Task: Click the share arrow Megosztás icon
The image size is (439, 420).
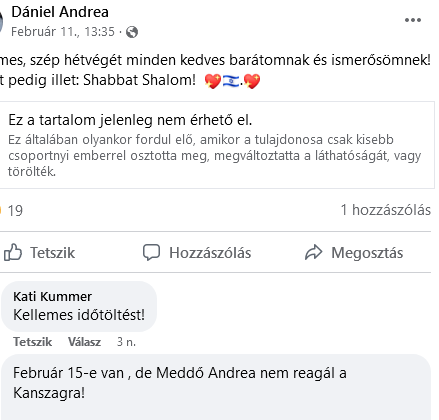Action: pos(314,252)
